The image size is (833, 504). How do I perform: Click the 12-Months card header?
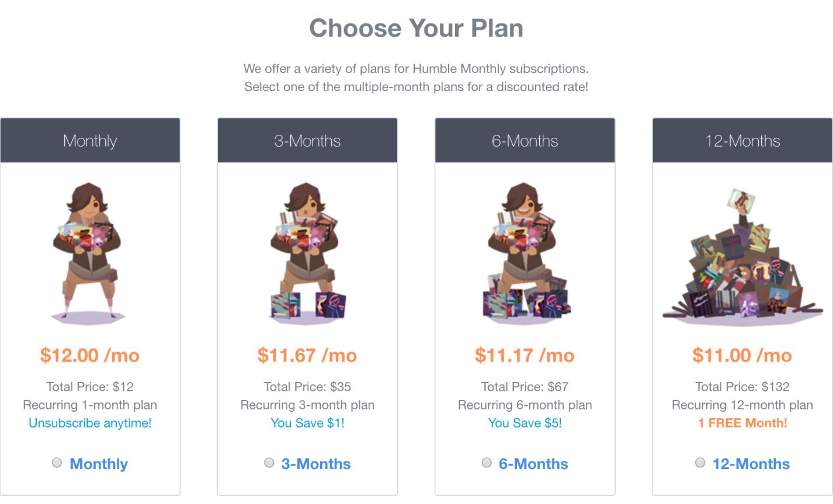(742, 141)
